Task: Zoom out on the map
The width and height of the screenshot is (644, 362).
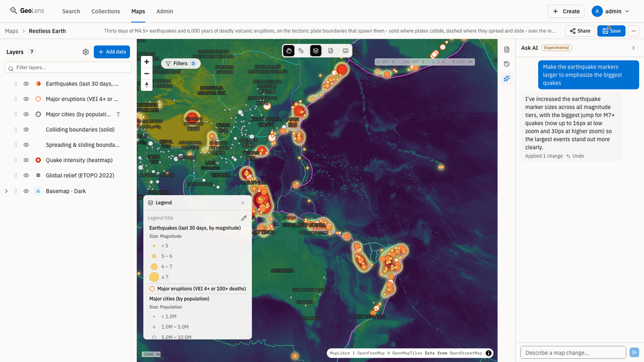Action: 147,73
